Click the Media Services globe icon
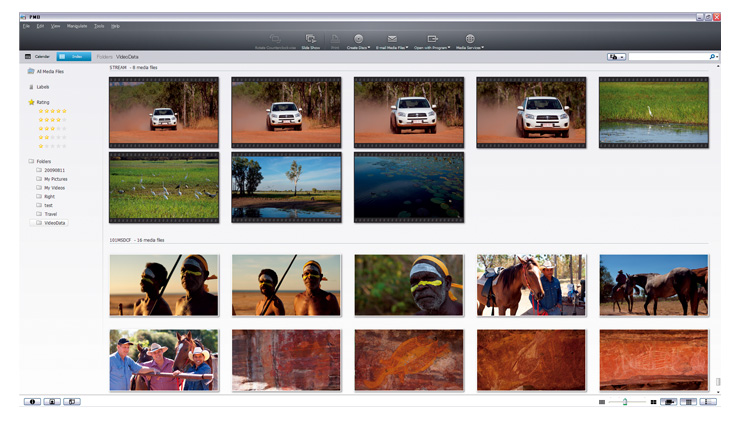 click(470, 38)
